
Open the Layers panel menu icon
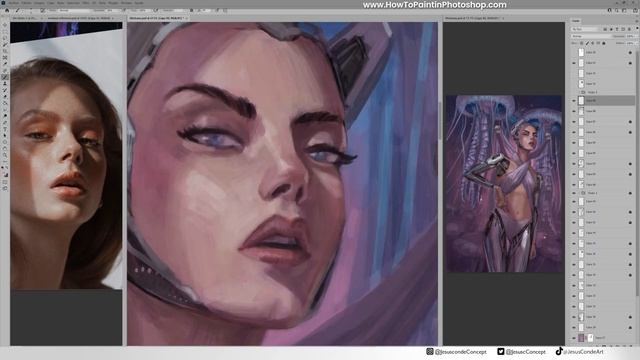coord(637,21)
